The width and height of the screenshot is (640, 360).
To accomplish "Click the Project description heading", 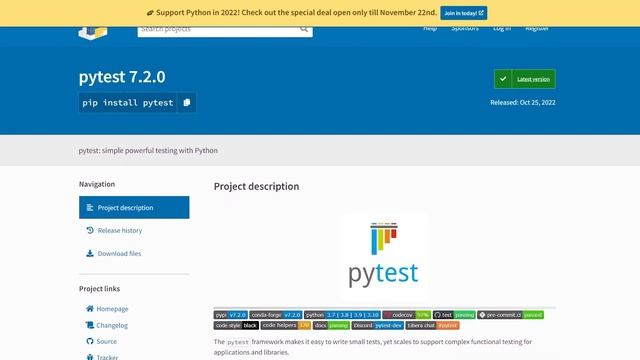I will [256, 187].
